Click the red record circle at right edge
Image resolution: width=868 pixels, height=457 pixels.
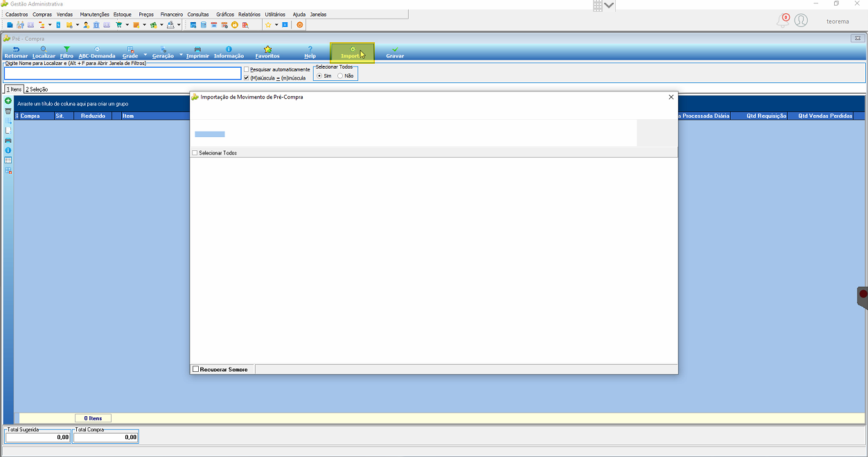pyautogui.click(x=863, y=294)
